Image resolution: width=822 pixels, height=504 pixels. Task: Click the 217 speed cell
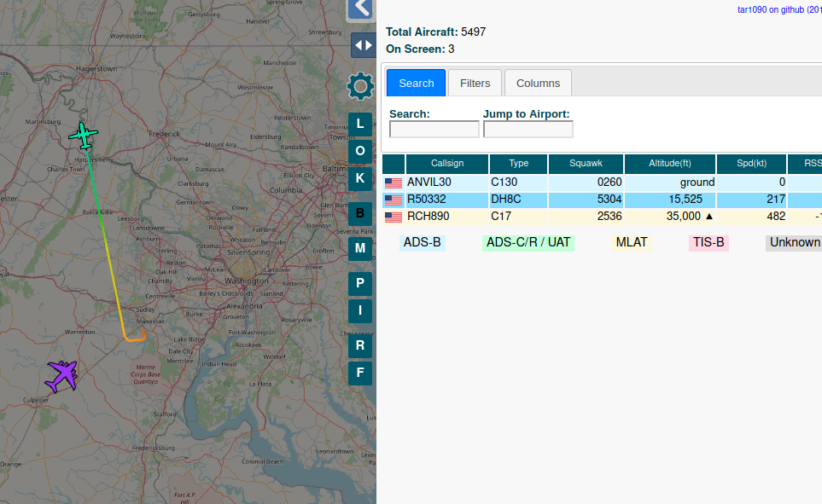(752, 200)
